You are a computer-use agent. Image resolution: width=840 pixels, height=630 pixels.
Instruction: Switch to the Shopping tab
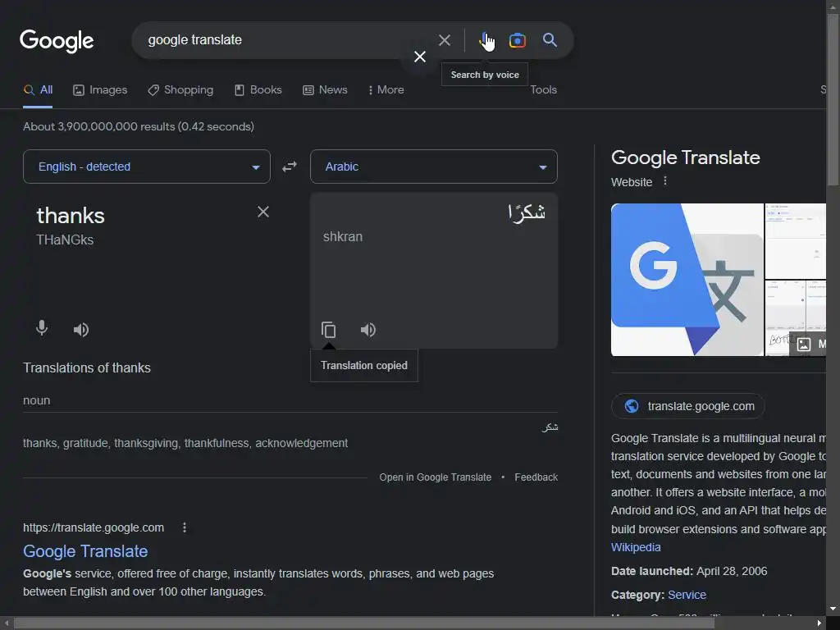click(x=180, y=90)
